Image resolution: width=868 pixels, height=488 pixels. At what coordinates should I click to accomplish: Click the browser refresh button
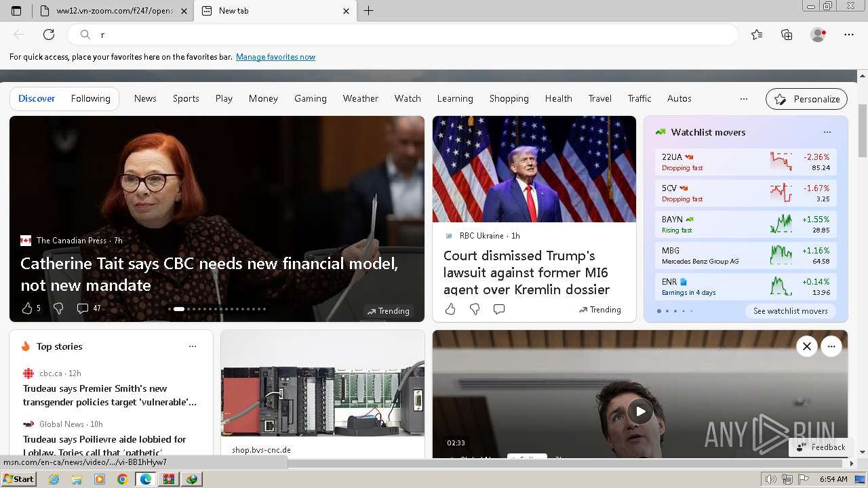[49, 35]
